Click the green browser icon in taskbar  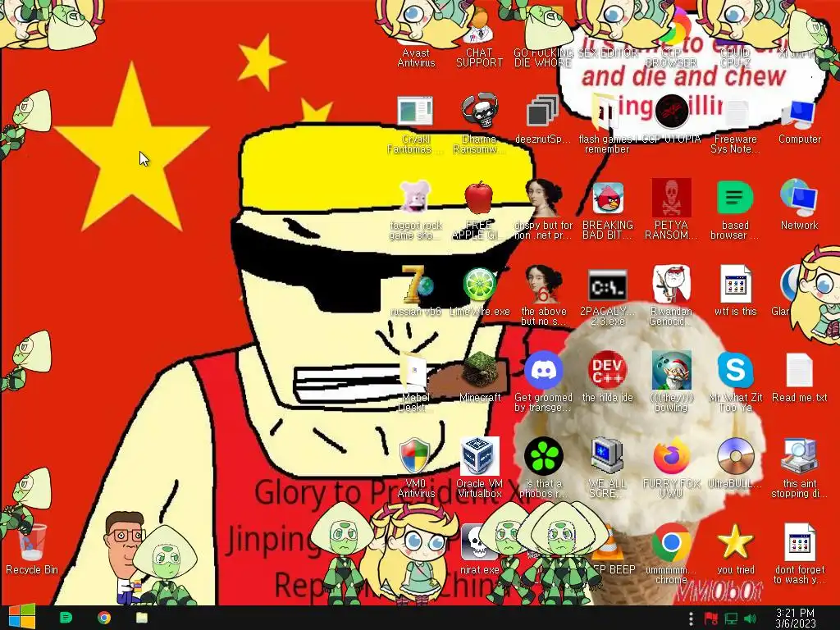point(66,618)
